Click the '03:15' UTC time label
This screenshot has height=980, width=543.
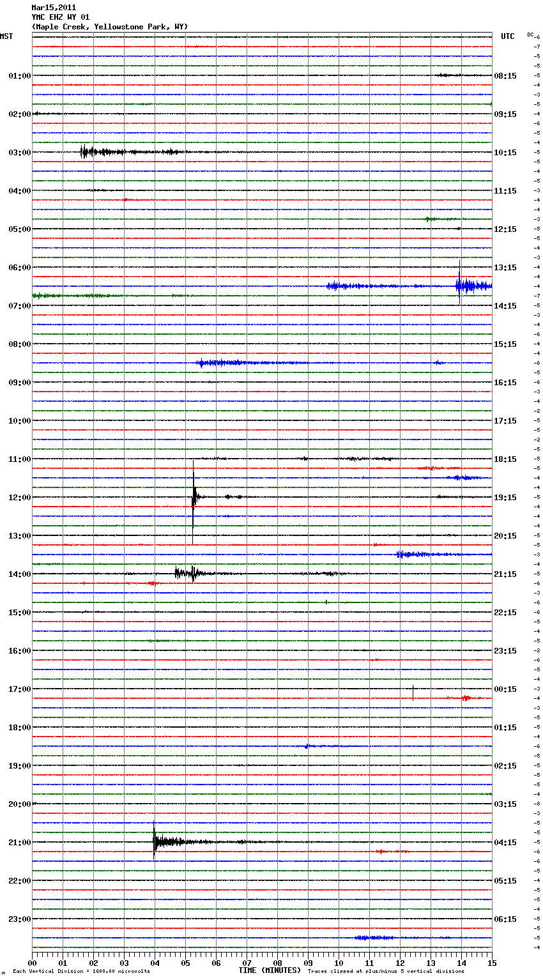click(x=505, y=804)
